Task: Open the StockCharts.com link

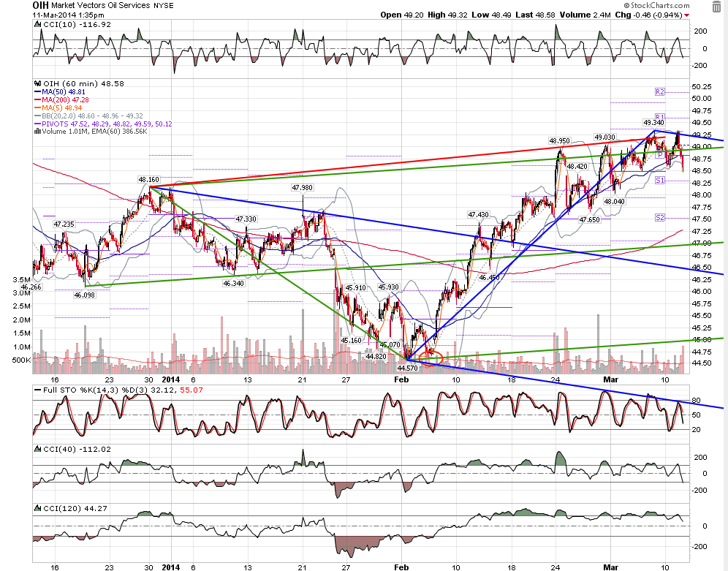Action: click(656, 5)
